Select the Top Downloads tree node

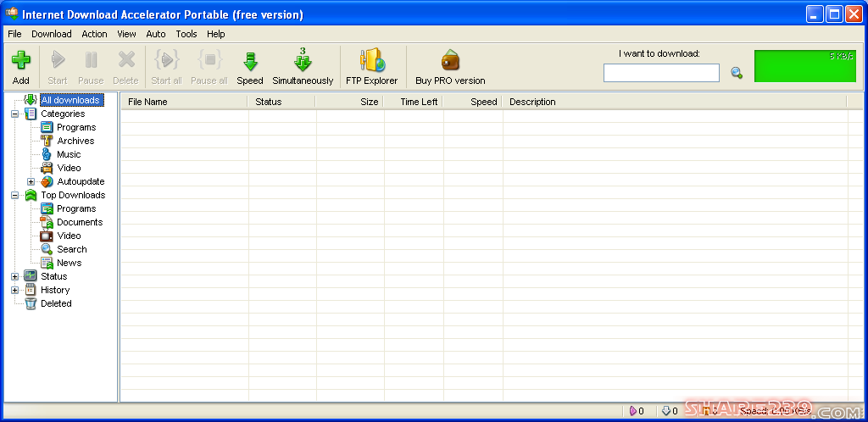[x=73, y=195]
